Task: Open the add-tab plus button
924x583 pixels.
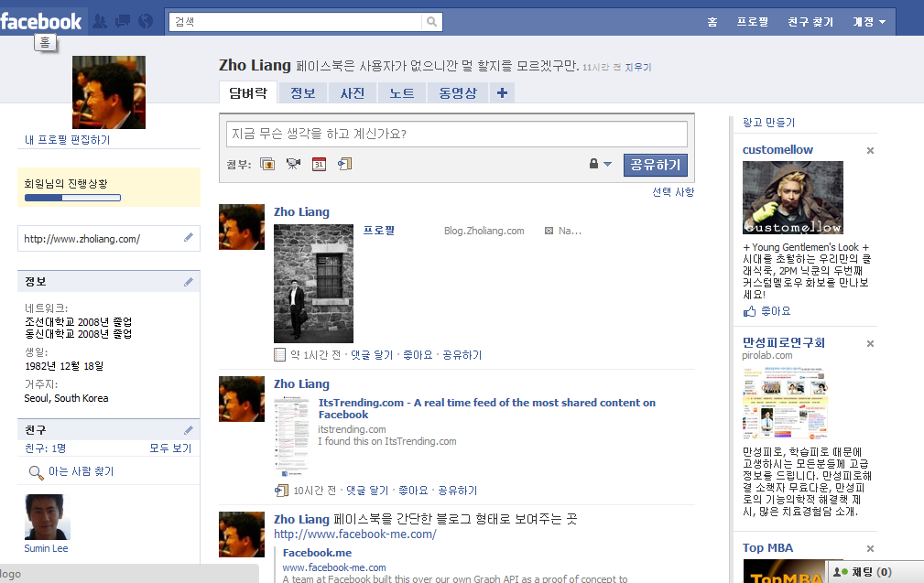Action: (x=502, y=92)
